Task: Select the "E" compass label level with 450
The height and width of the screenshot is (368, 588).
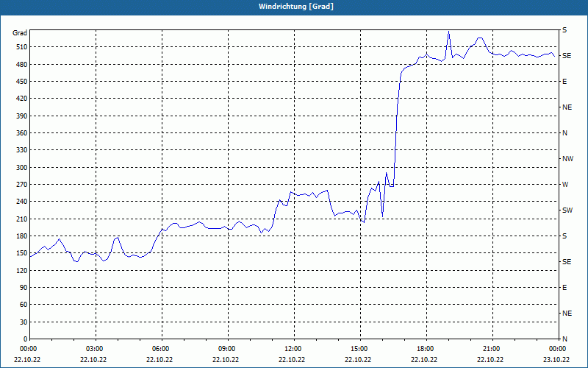Action: click(564, 82)
